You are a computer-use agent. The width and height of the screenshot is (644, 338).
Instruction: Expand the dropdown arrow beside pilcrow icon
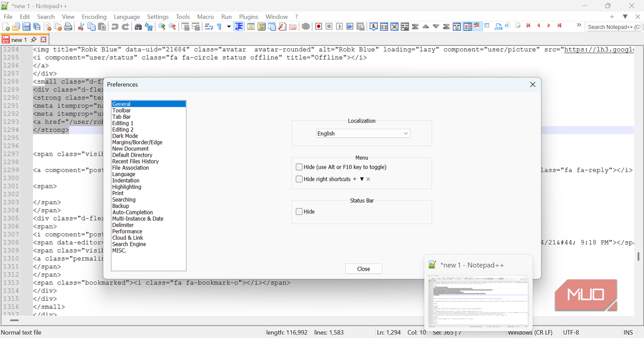[x=229, y=27]
